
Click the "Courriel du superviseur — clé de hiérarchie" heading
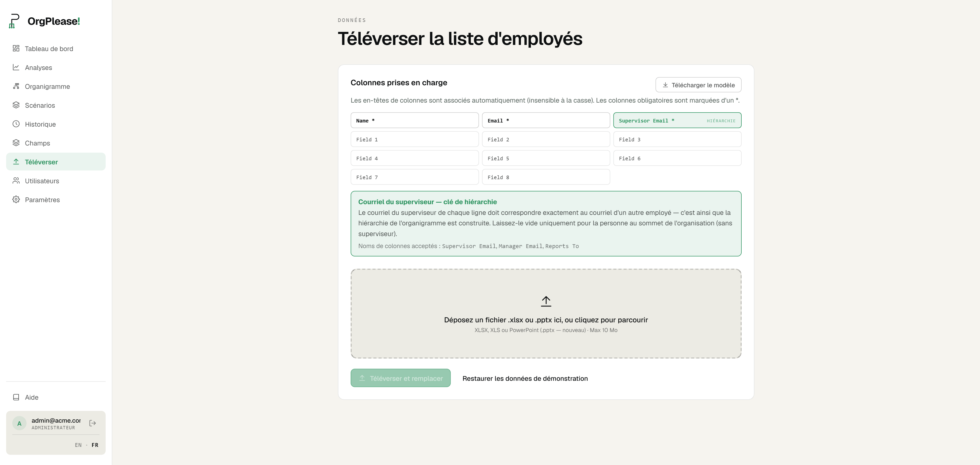(x=427, y=202)
